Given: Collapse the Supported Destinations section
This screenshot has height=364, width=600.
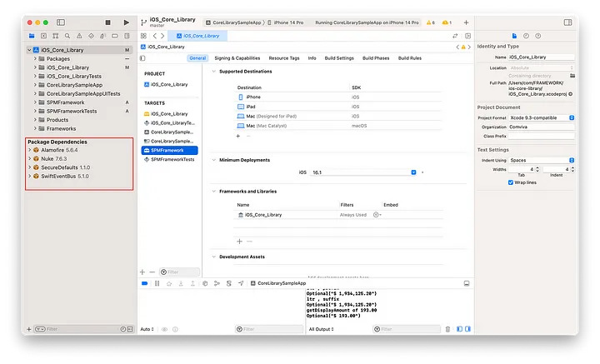Looking at the screenshot, I should 214,72.
